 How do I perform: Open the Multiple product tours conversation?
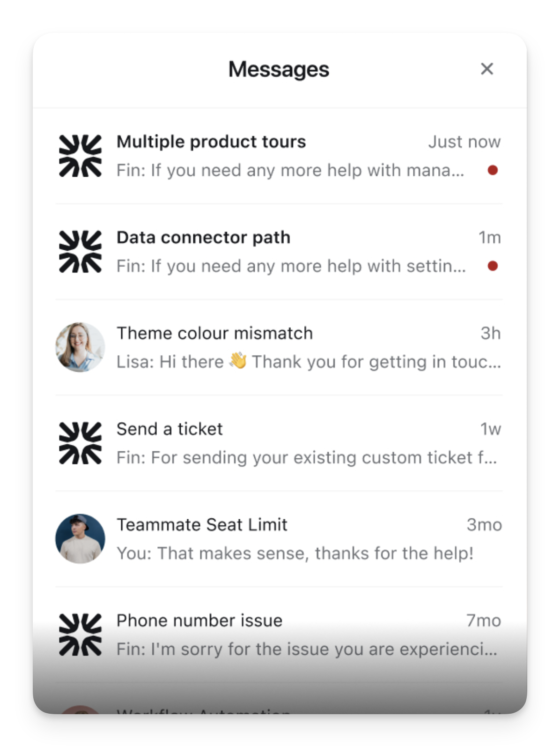pos(211,142)
